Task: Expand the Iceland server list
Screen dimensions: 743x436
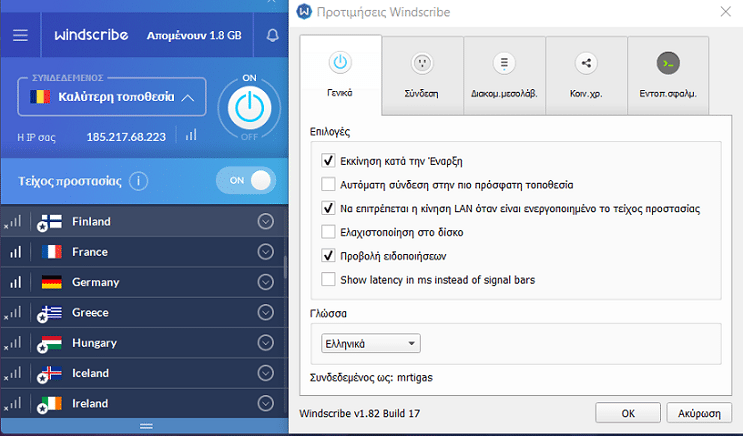Action: [x=265, y=373]
